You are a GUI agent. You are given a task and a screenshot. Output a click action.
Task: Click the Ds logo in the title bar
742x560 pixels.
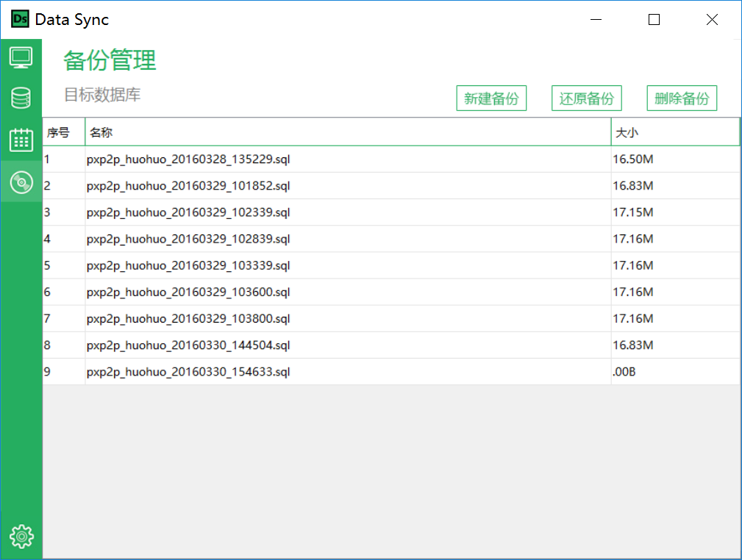[19, 19]
